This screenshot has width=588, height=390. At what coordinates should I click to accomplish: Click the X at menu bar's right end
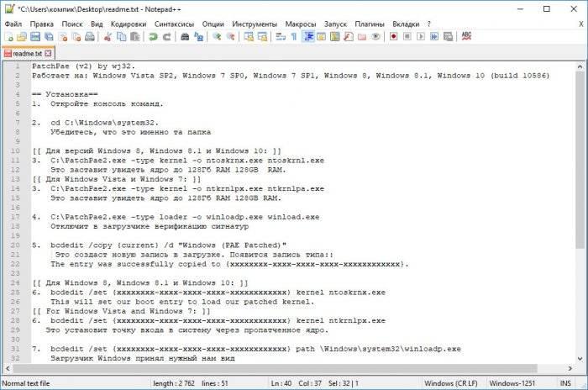pyautogui.click(x=581, y=24)
